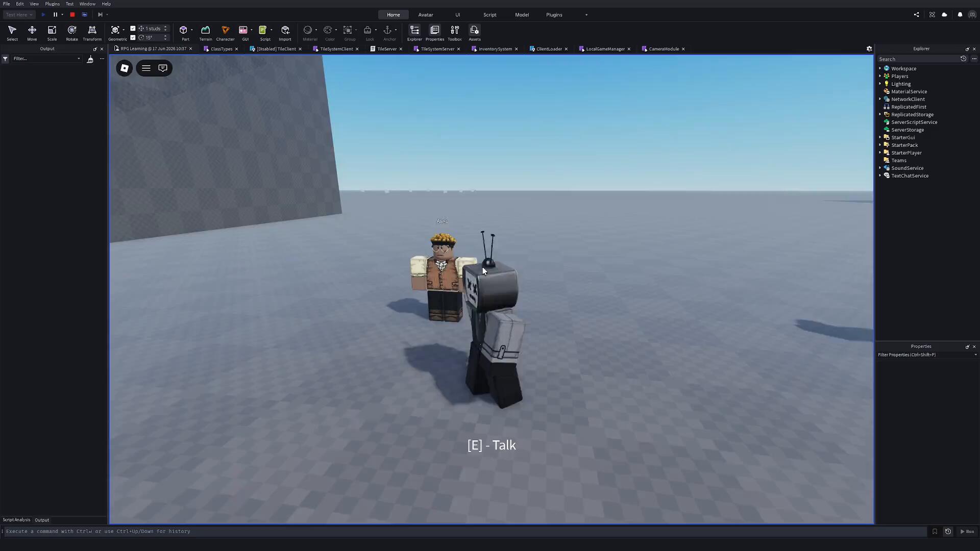Viewport: 980px width, 551px height.
Task: Open the Plugins menu
Action: pos(52,4)
